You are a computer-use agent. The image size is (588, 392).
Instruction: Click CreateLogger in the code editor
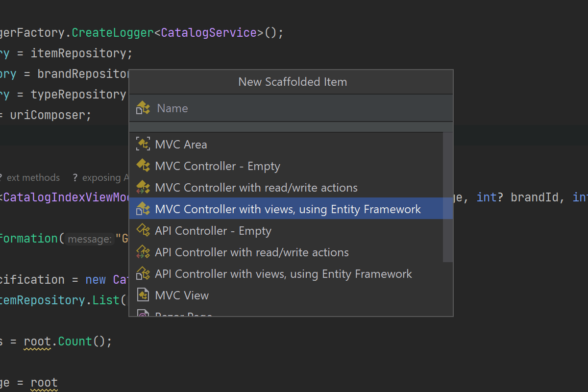(113, 33)
